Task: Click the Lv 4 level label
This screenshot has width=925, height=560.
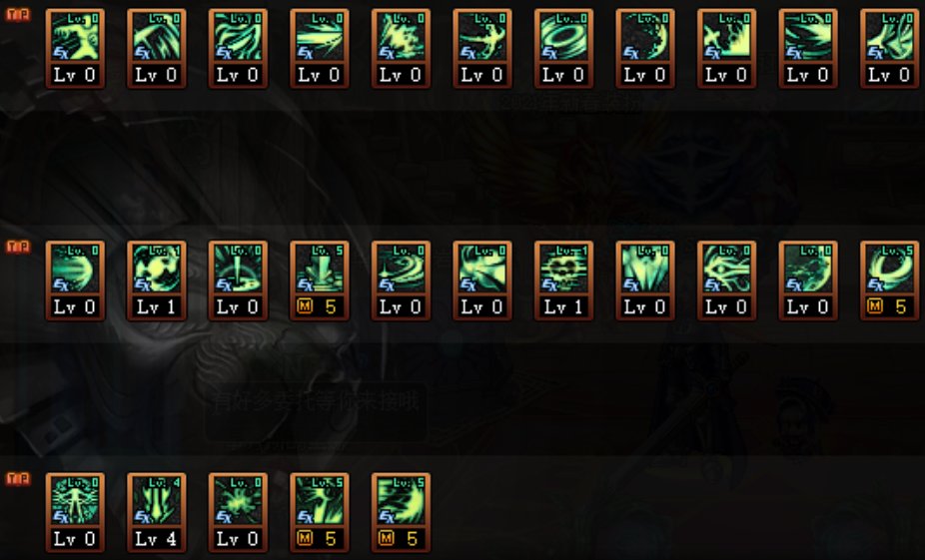Action: click(x=156, y=539)
